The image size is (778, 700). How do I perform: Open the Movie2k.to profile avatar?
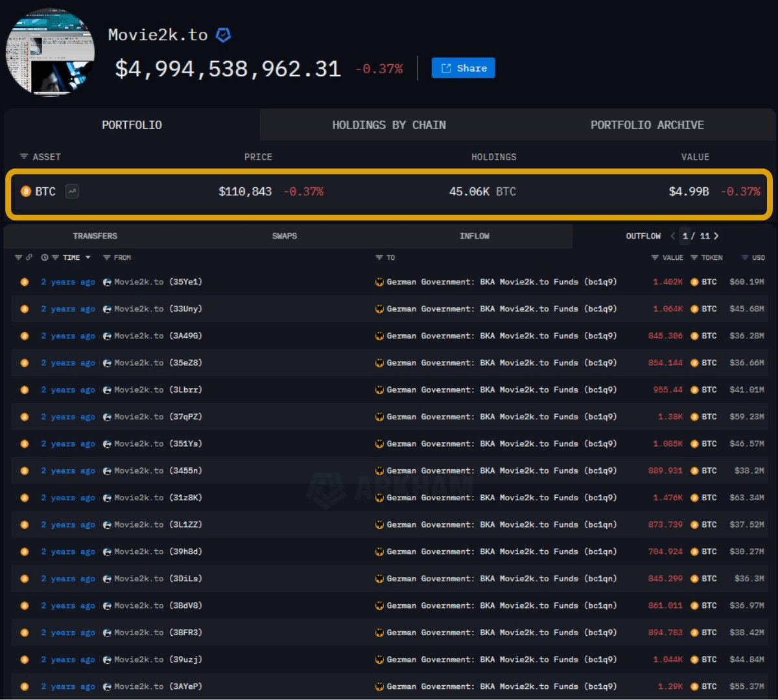[50, 53]
